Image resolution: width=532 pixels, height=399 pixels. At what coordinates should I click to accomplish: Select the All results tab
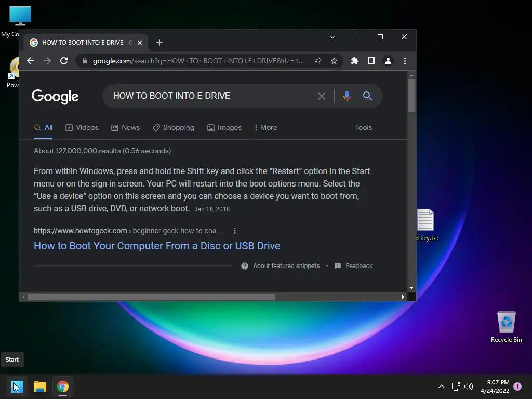click(x=43, y=128)
